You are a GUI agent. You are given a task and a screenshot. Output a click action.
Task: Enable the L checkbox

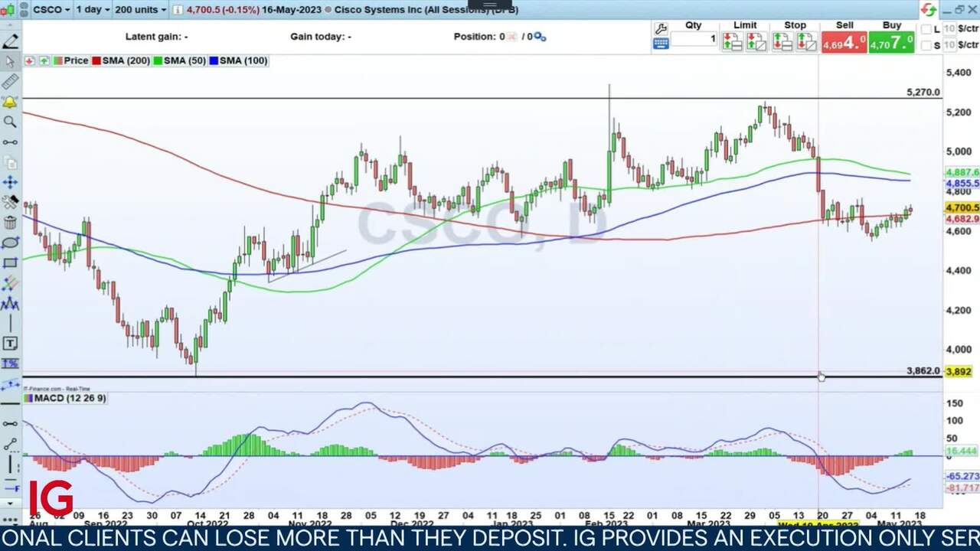coord(926,29)
